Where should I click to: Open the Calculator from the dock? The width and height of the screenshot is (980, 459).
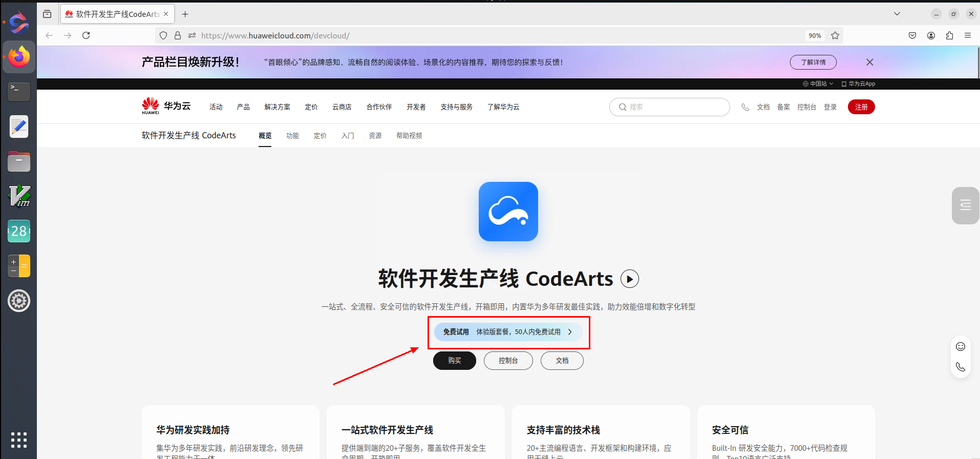pos(19,266)
